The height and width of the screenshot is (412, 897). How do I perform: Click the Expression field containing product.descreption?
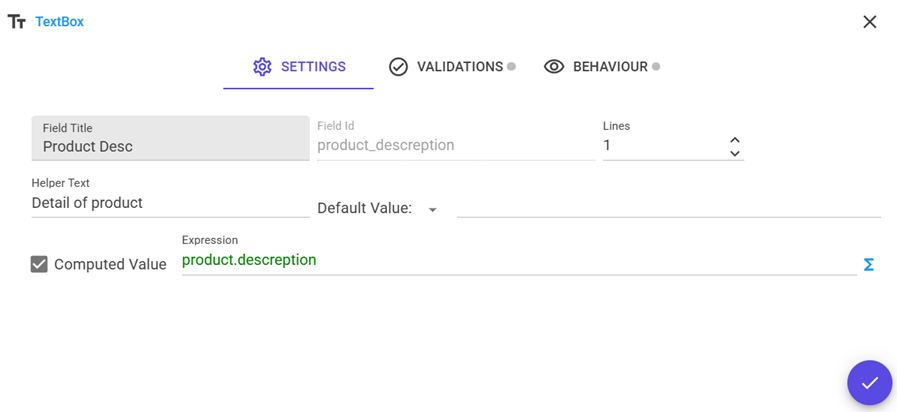tap(518, 261)
